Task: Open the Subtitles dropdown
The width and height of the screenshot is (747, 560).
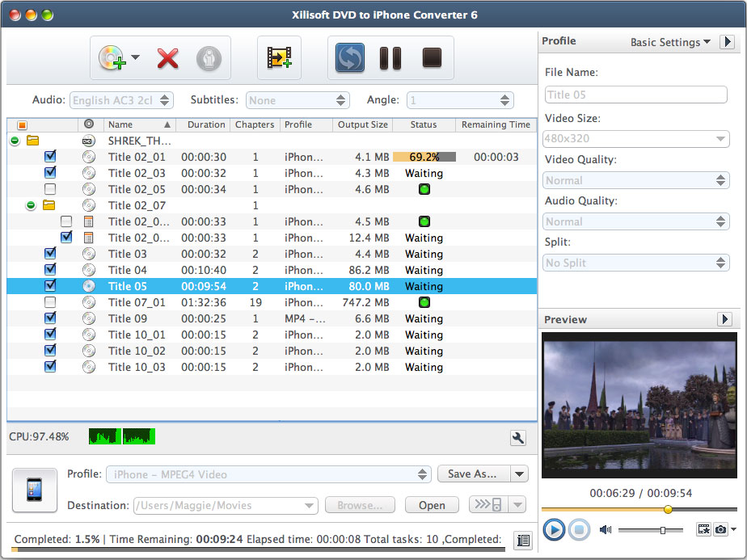Action: pos(298,100)
